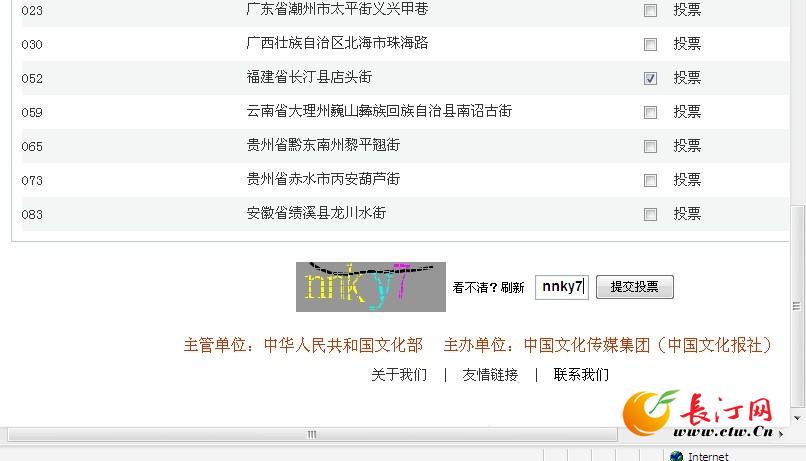Image resolution: width=806 pixels, height=461 pixels.
Task: Select the checkbox for 云南省大理州南诏古街
Action: pyautogui.click(x=650, y=112)
